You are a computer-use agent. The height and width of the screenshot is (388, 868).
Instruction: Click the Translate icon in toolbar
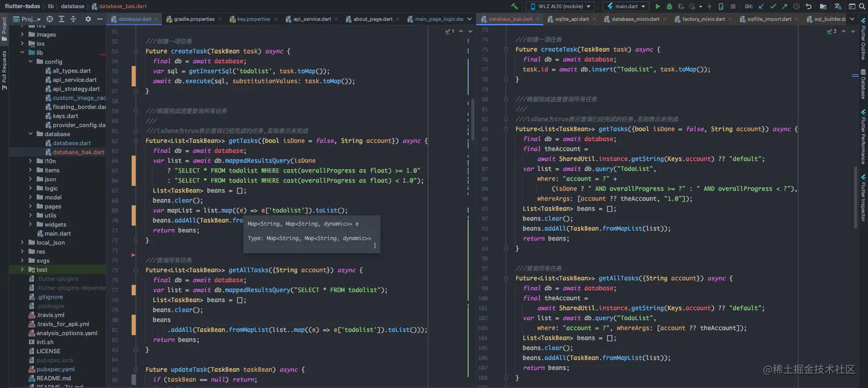click(838, 6)
